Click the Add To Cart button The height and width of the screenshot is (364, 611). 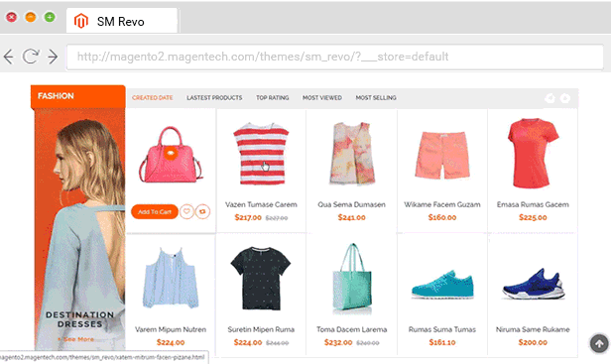pyautogui.click(x=155, y=211)
